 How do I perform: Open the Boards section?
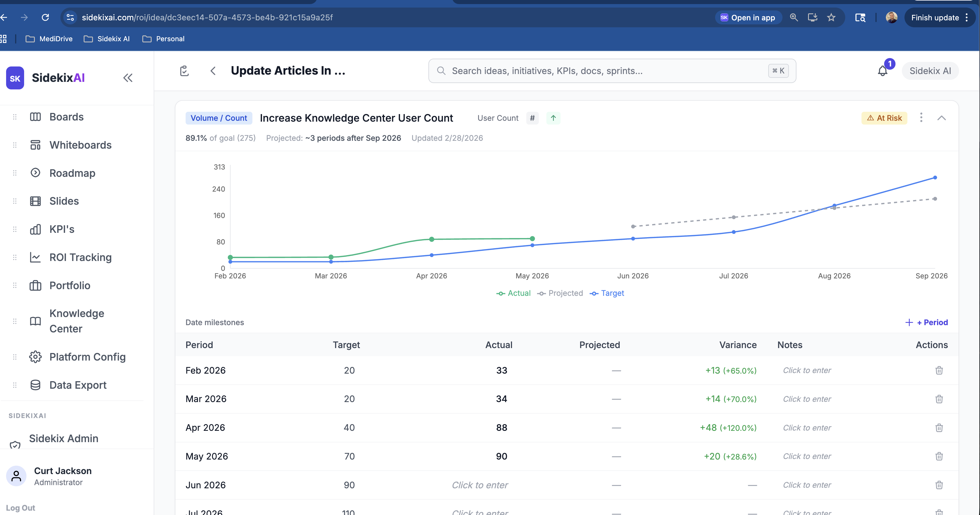(x=67, y=117)
